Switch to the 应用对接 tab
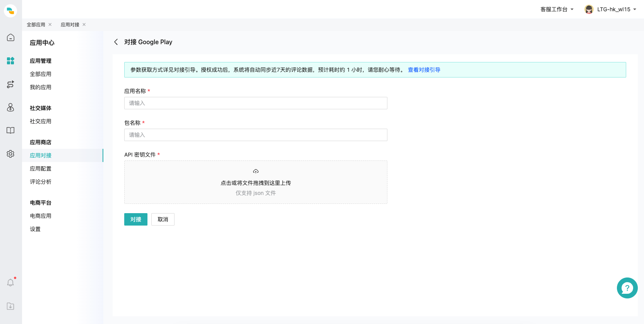The image size is (644, 324). pos(70,24)
